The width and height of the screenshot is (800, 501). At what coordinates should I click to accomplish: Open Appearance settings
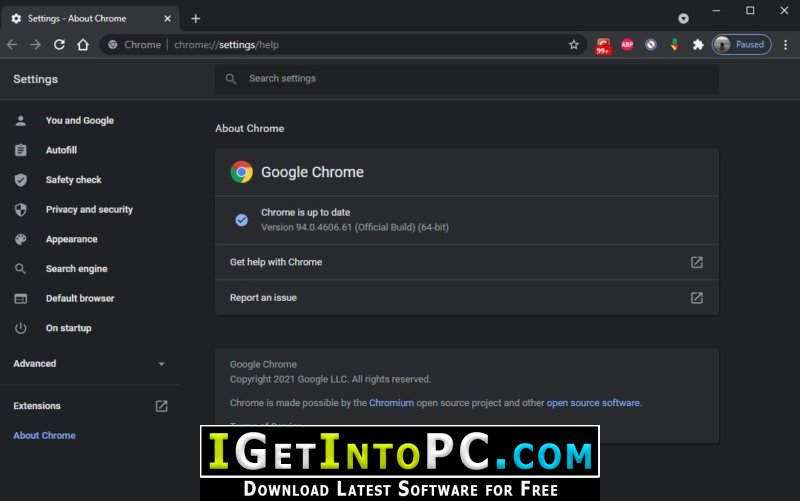[x=71, y=239]
